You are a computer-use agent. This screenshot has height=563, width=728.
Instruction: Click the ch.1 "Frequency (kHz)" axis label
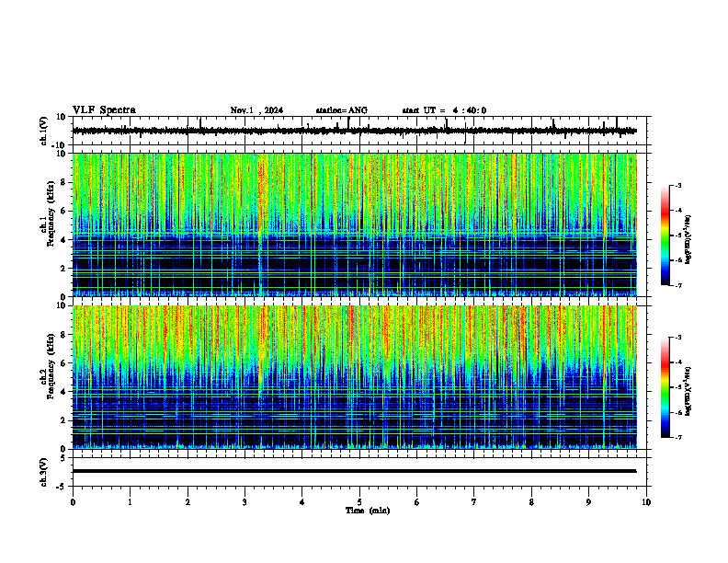tap(51, 213)
